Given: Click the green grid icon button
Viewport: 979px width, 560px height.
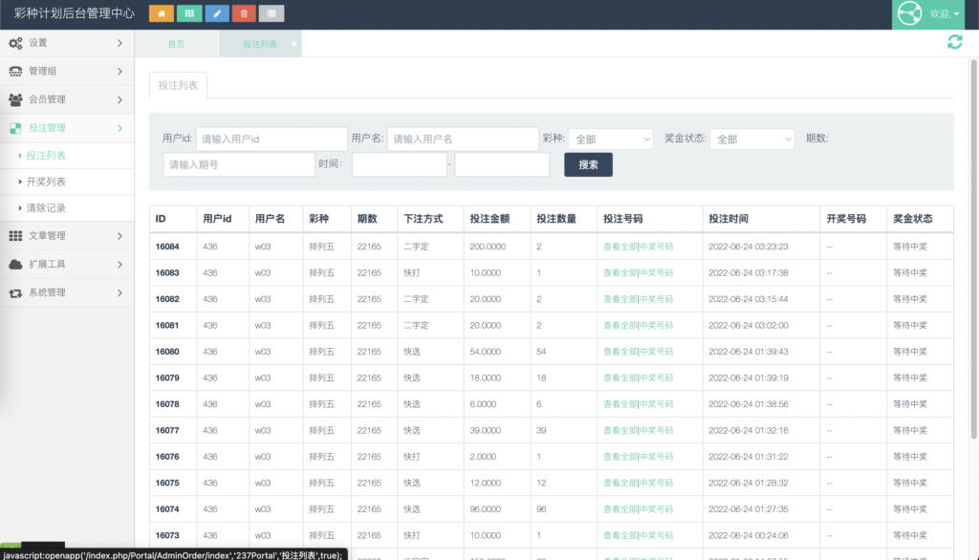Looking at the screenshot, I should coord(189,13).
